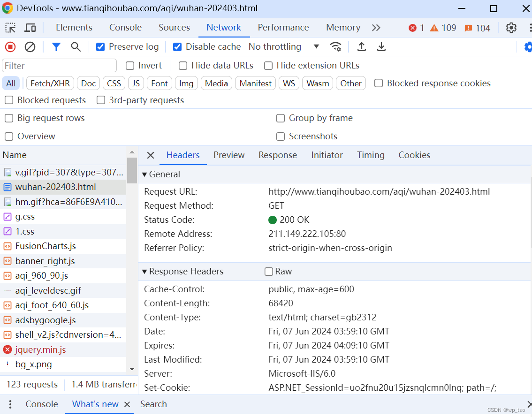Export HAR with the download icon

381,47
